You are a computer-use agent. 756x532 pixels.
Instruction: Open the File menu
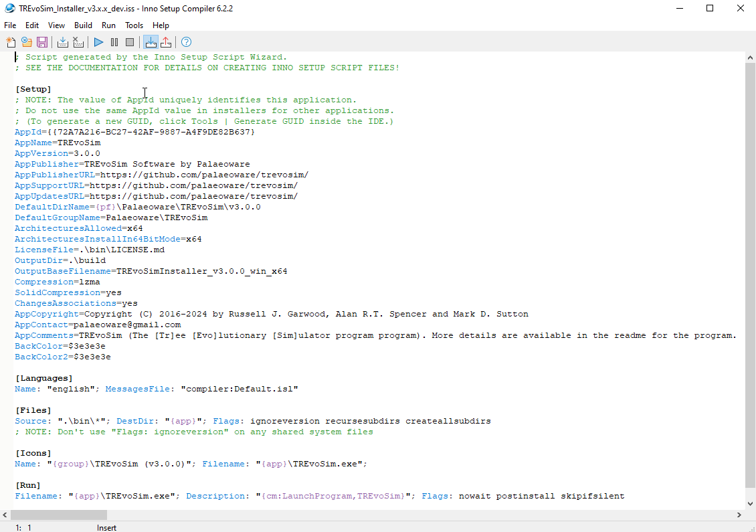point(10,25)
